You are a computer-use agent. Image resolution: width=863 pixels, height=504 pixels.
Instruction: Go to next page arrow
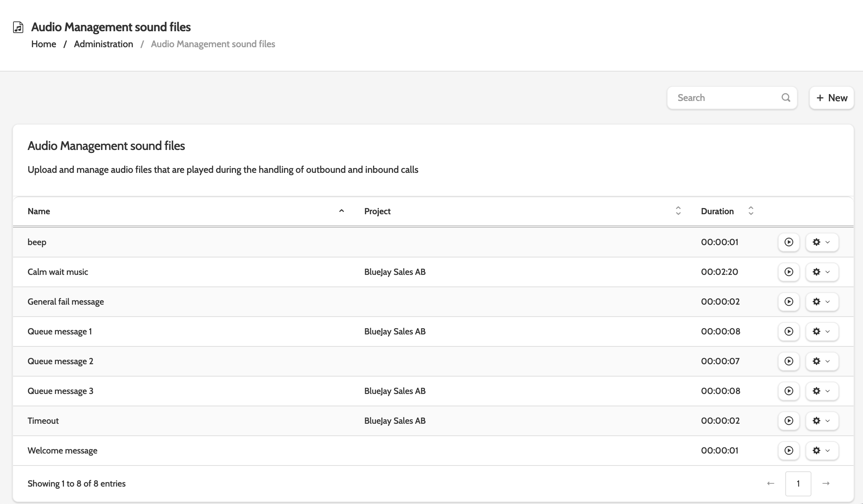[826, 484]
